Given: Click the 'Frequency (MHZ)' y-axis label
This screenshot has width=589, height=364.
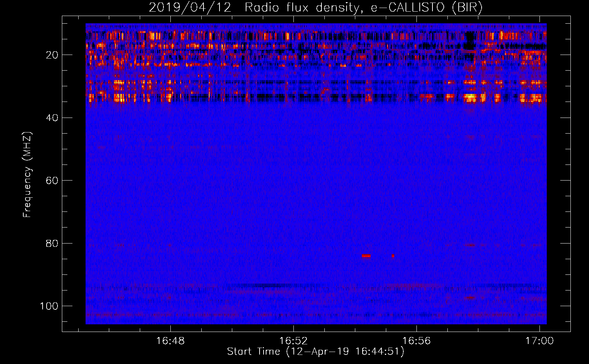Looking at the screenshot, I should [27, 175].
